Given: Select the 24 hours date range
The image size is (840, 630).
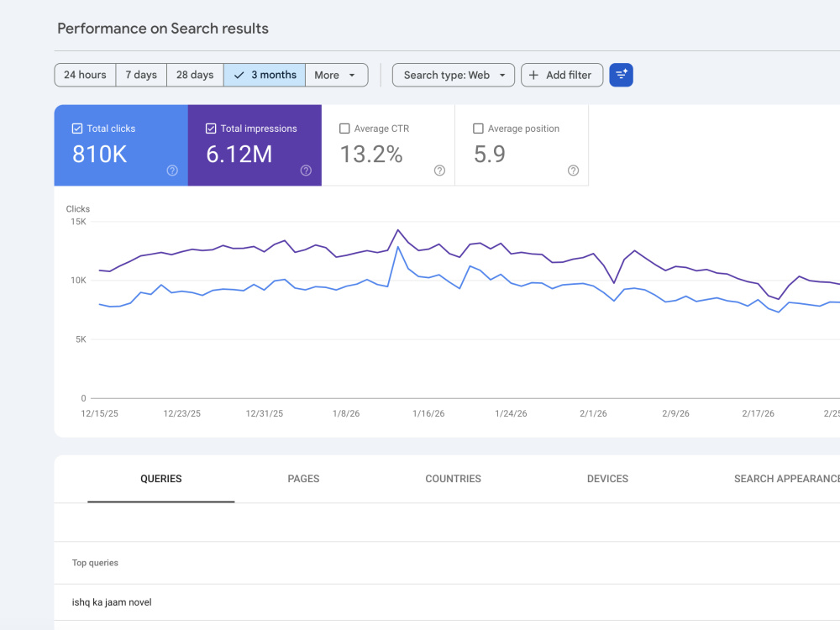Looking at the screenshot, I should [x=85, y=75].
